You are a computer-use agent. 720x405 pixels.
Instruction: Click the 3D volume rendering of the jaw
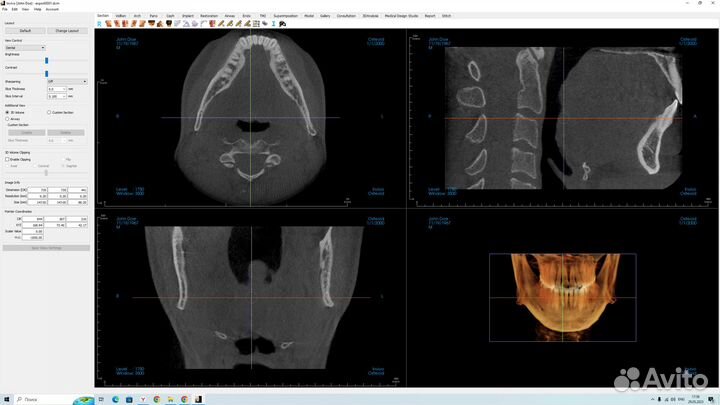(x=565, y=294)
